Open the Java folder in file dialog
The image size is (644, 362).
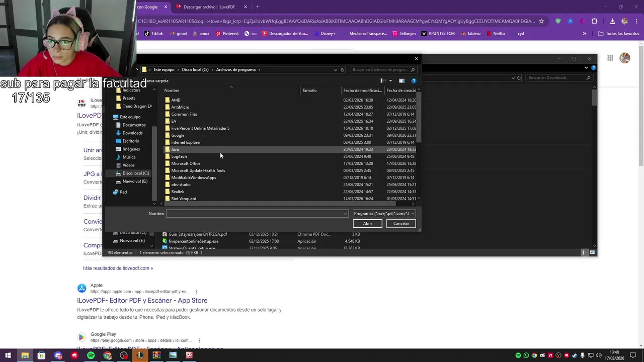(175, 149)
